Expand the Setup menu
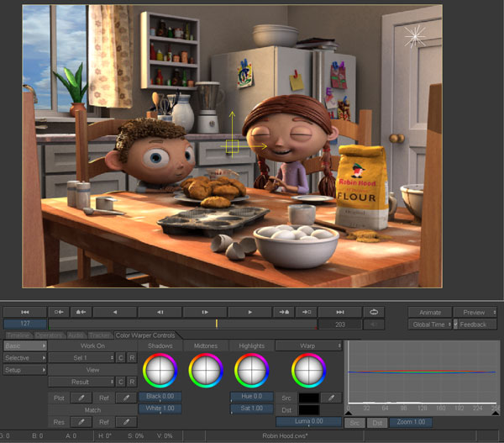Image resolution: width=504 pixels, height=443 pixels. point(24,370)
